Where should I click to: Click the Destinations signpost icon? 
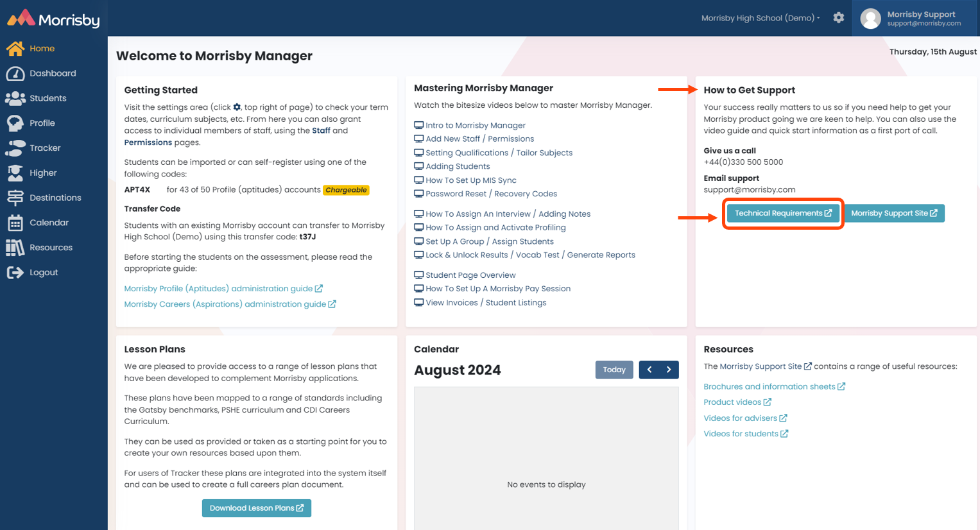click(15, 198)
